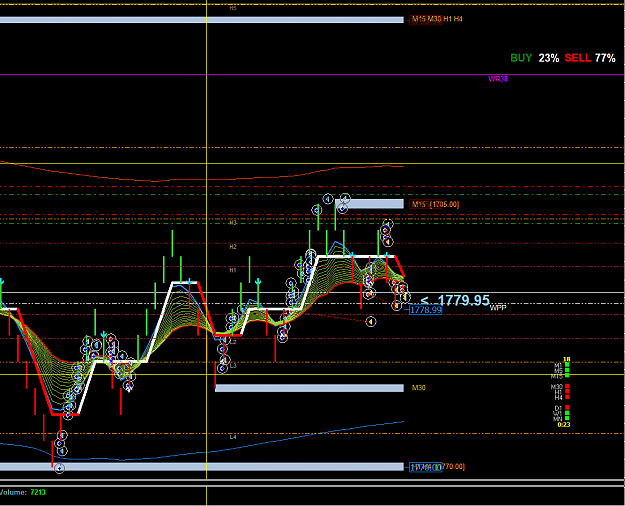Click the M5 green trend indicator square

click(567, 370)
